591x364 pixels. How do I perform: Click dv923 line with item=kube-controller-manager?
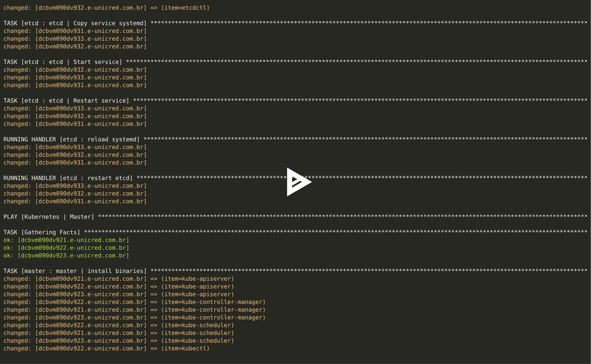click(x=134, y=318)
